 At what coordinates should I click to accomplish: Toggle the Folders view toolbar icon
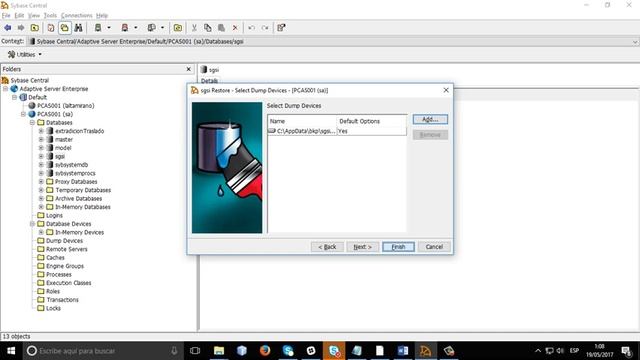[64, 28]
